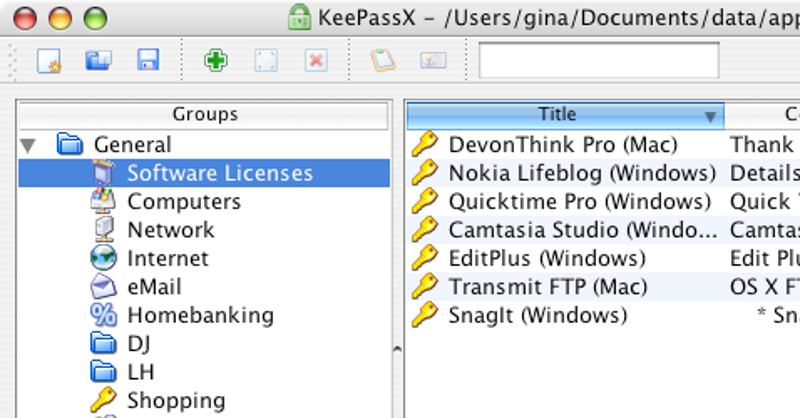
Task: Click the red X Delete Entry icon
Action: tap(316, 60)
